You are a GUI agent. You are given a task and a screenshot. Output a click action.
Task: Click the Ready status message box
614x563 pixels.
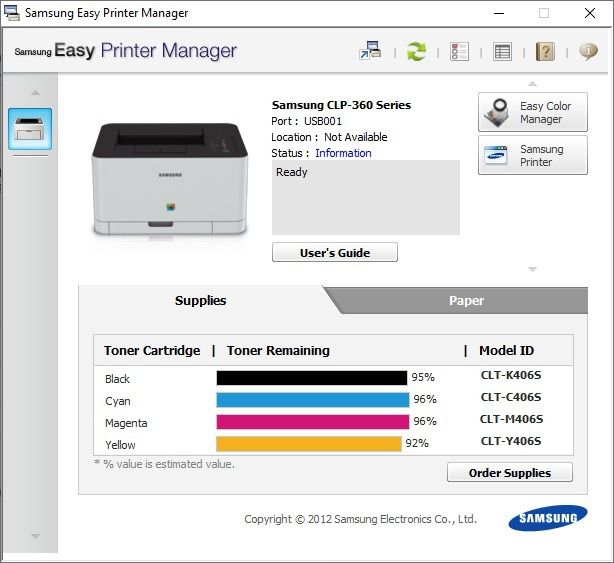(x=366, y=197)
